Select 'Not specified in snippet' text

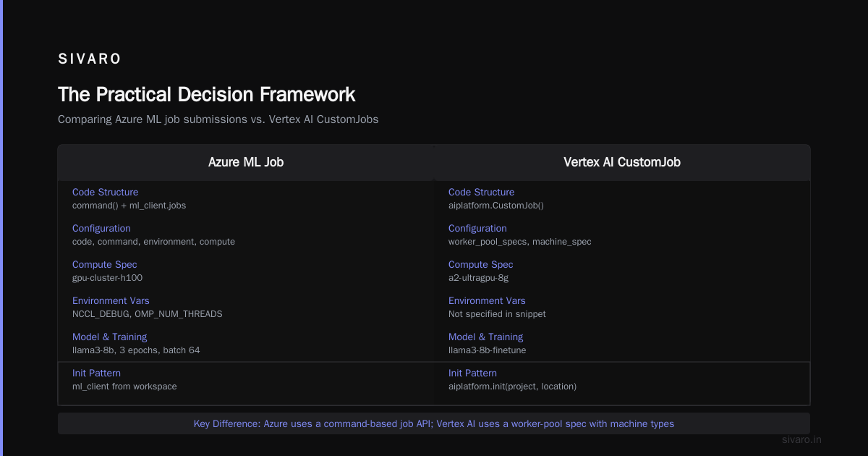497,314
